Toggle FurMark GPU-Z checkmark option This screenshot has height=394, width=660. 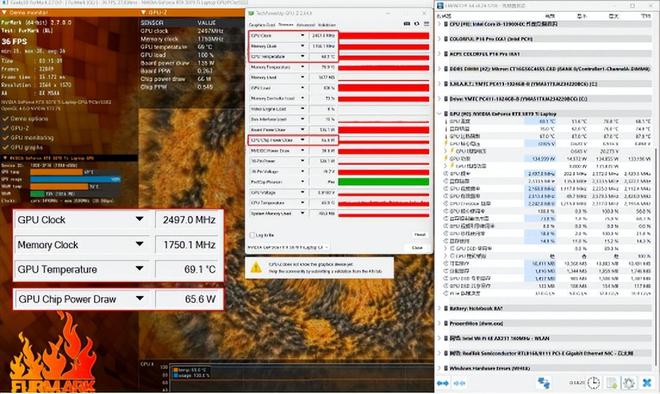tap(5, 128)
